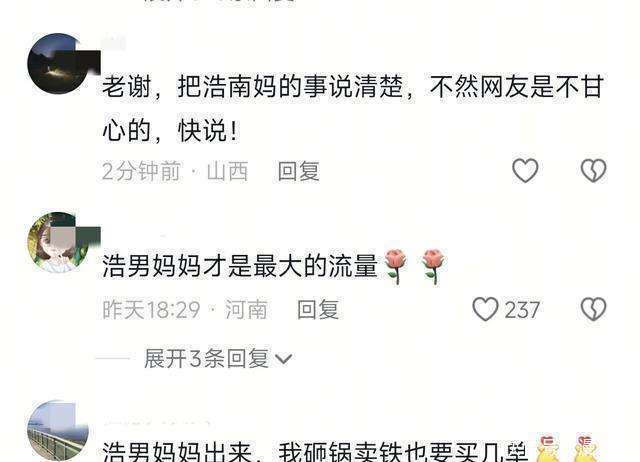Expand 展开3条回复 replies
The image size is (640, 462).
click(x=206, y=358)
